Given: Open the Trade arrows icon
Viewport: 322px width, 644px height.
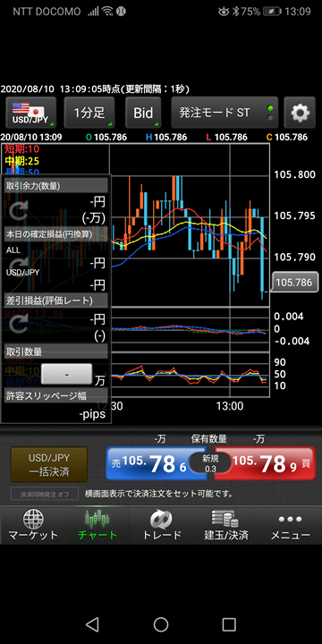Looking at the screenshot, I should (x=161, y=519).
